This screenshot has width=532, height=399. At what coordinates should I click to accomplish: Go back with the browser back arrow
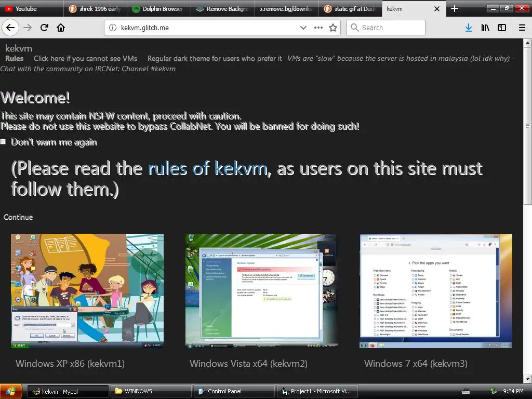point(10,28)
